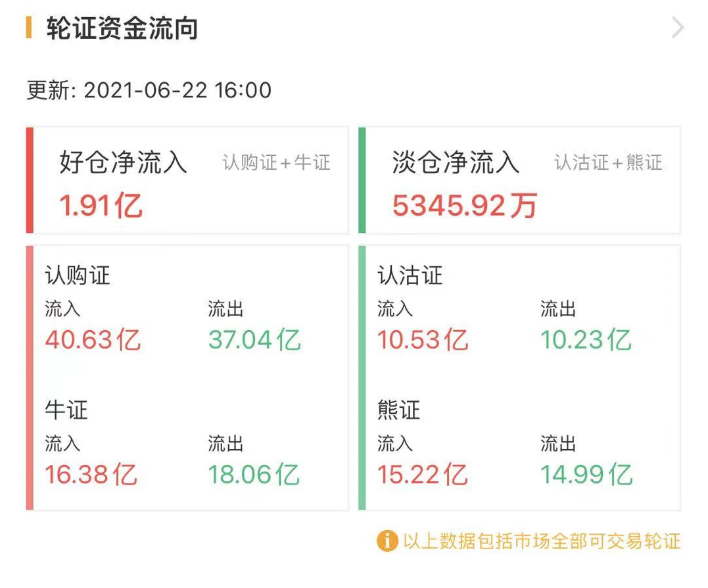This screenshot has height=588, width=708.
Task: Click the update timestamp 2021-06-22 16:00
Action: [177, 90]
